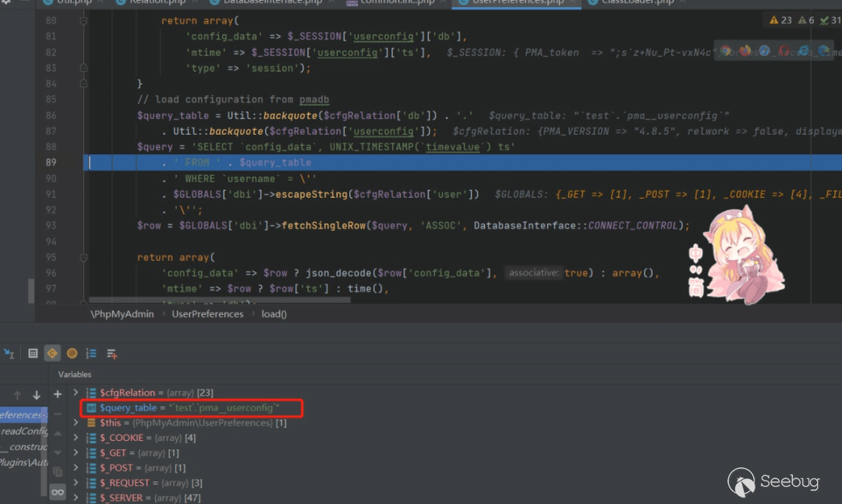Click the warnings count indicator showing 23
Viewport: 842px width, 504px height.
(780, 20)
